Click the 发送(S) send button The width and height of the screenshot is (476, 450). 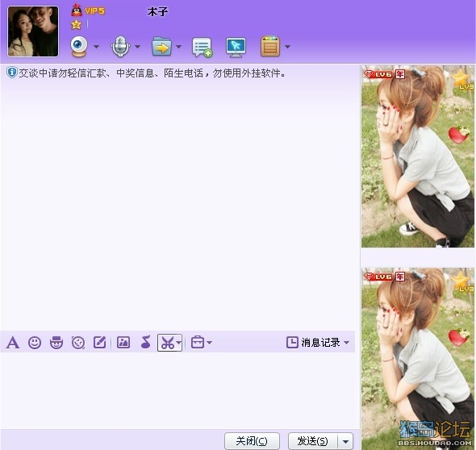click(313, 441)
